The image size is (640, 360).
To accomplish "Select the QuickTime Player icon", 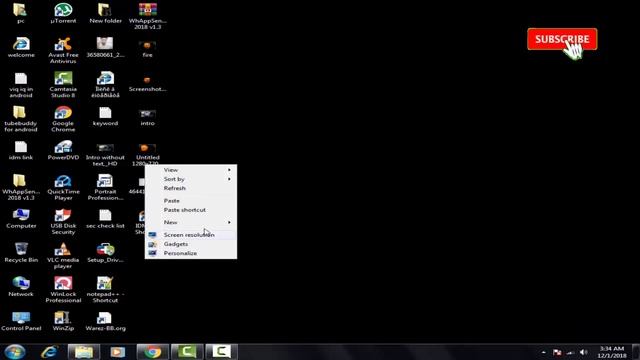I will point(63,187).
